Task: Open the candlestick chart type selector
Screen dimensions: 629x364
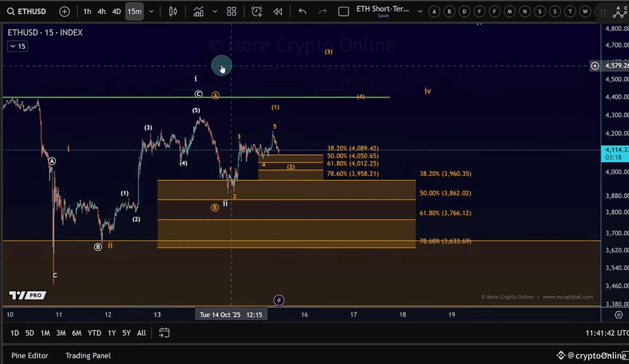Action: coord(173,11)
